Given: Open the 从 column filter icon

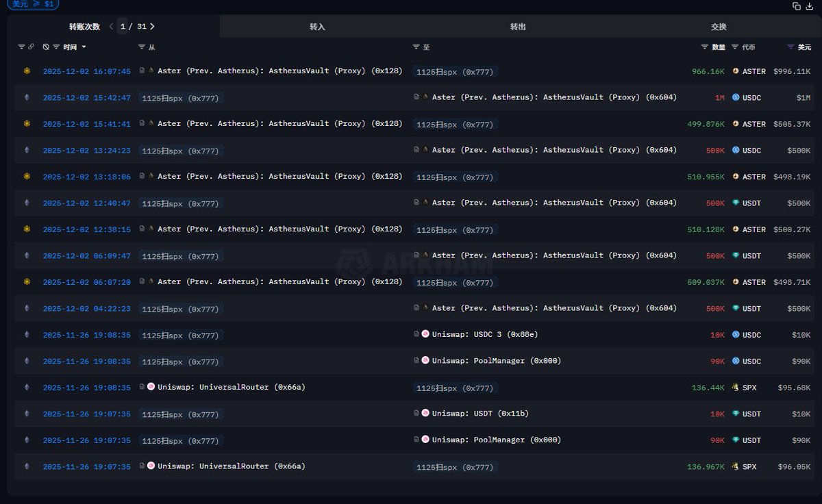Looking at the screenshot, I should [142, 47].
